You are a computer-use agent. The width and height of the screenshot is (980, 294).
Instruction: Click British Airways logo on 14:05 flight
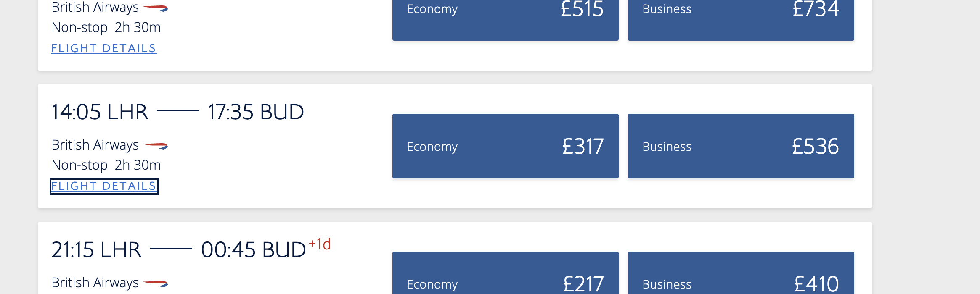(x=156, y=146)
